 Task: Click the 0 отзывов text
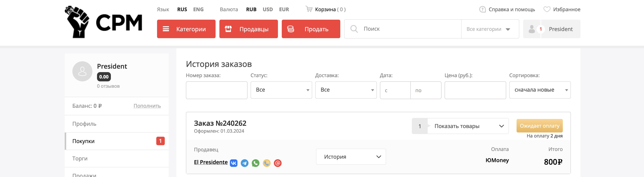coord(108,86)
